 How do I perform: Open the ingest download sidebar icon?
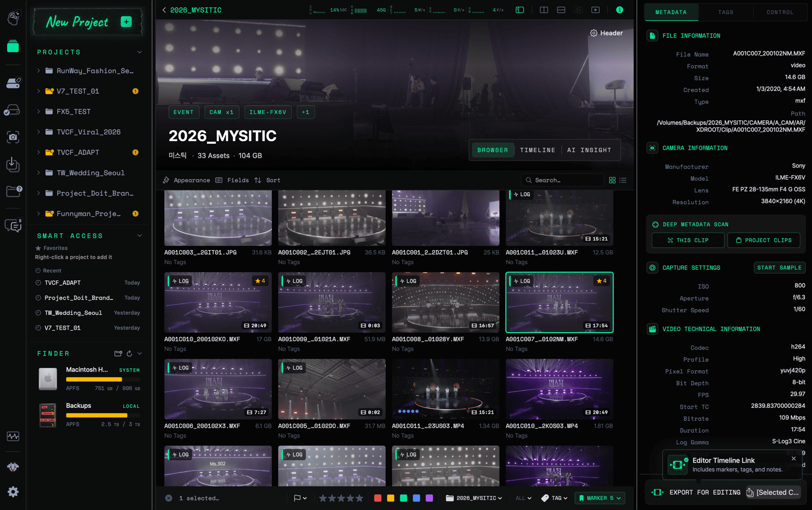[13, 164]
